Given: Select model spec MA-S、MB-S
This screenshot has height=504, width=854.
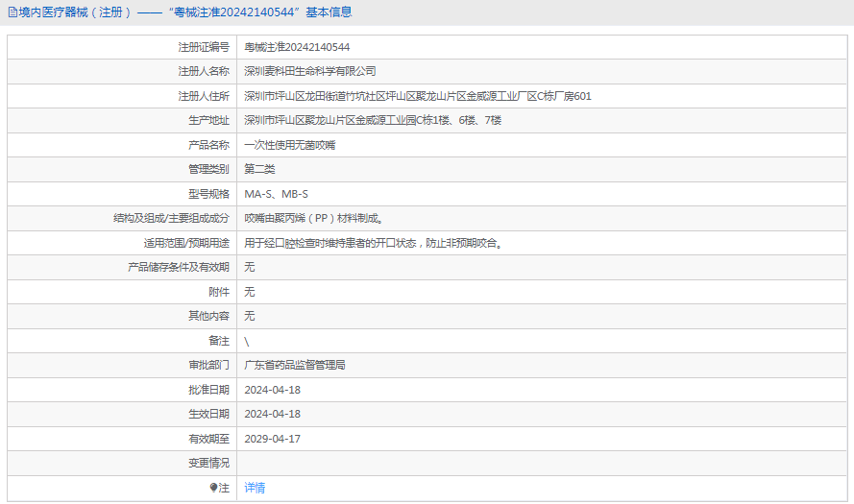Looking at the screenshot, I should [276, 194].
